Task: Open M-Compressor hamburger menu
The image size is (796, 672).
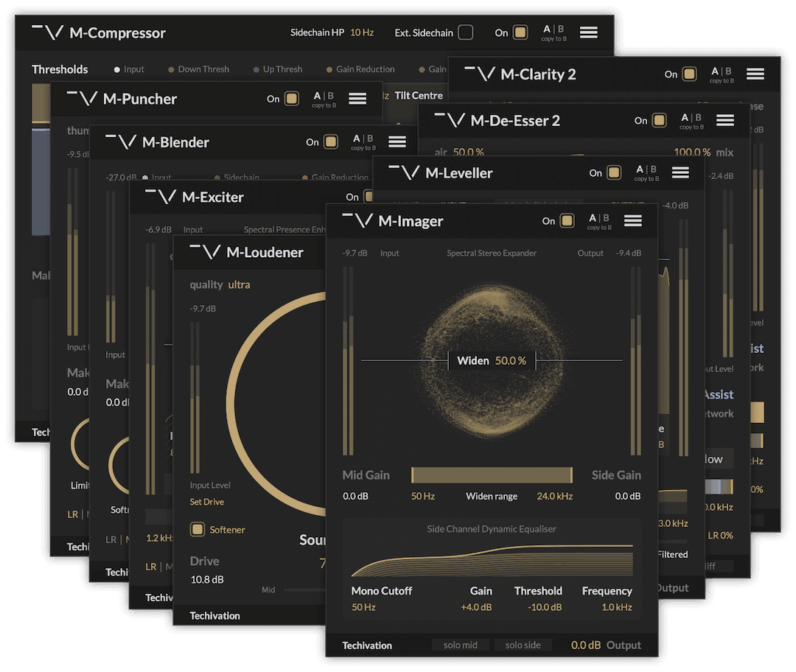Action: click(x=588, y=32)
